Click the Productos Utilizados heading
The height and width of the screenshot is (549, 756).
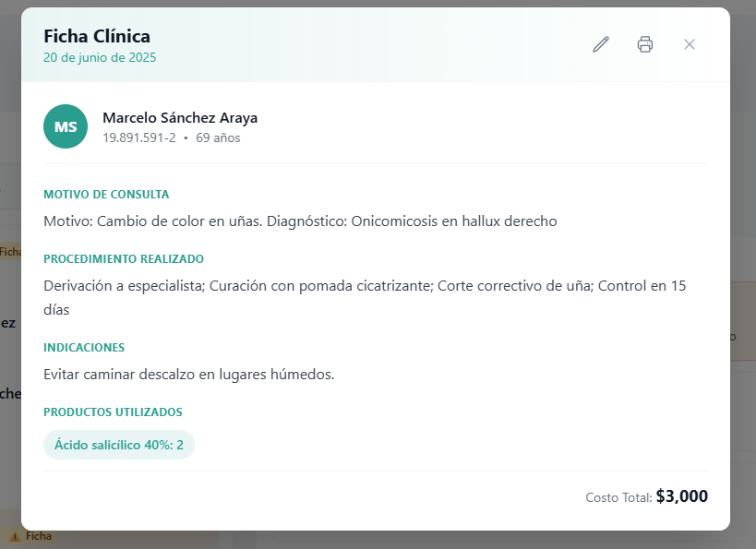113,412
